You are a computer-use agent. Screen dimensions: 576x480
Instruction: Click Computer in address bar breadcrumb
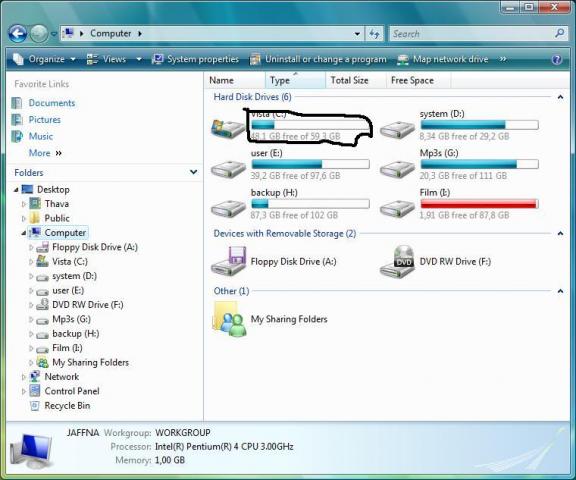(x=111, y=33)
